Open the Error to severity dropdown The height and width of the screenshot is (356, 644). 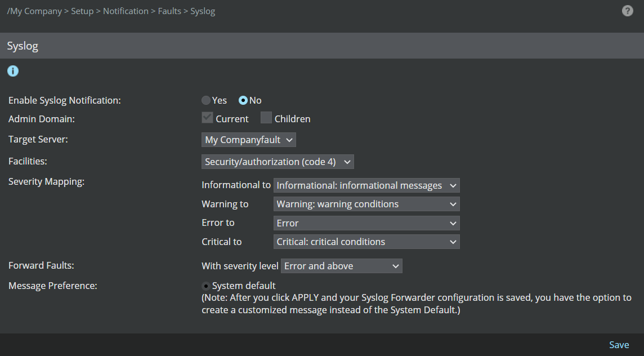[x=366, y=223]
